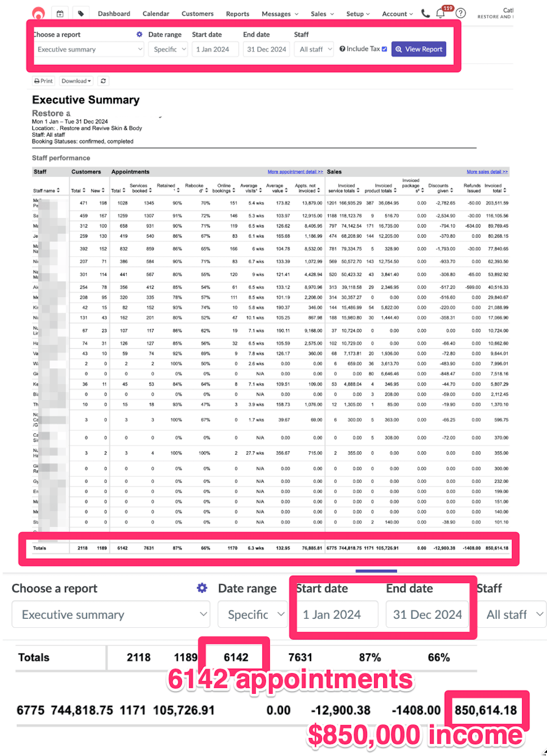Open the Reports page
This screenshot has height=756, width=547.
237,14
